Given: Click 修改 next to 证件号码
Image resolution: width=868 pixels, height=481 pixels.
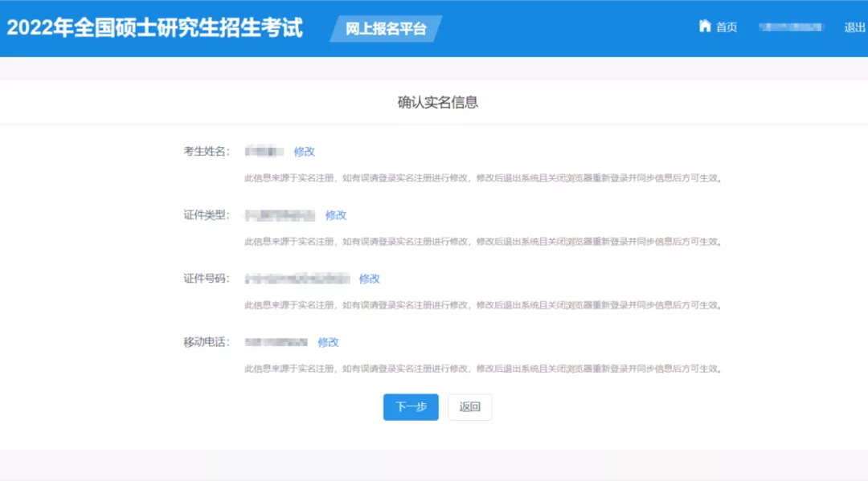Looking at the screenshot, I should point(371,279).
